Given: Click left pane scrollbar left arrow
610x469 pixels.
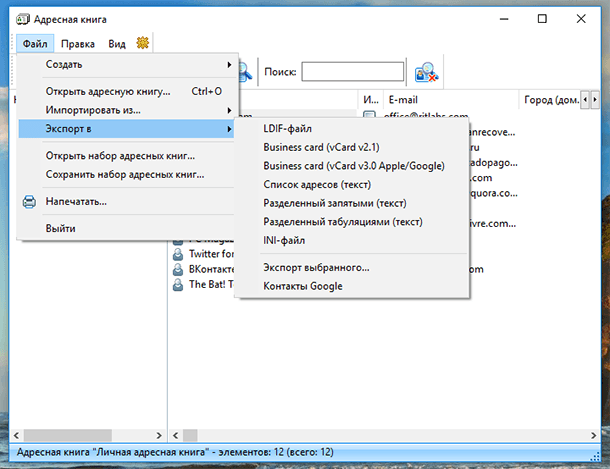Looking at the screenshot, I should coord(17,435).
